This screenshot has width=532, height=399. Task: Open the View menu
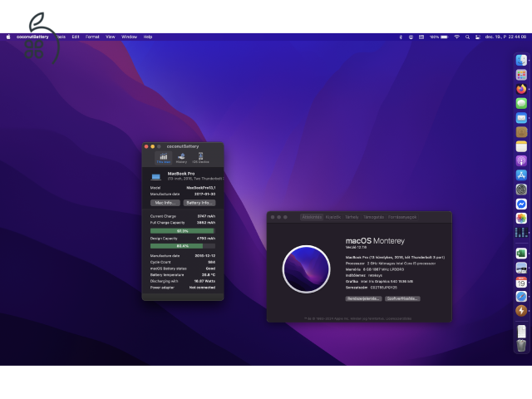[x=111, y=37]
